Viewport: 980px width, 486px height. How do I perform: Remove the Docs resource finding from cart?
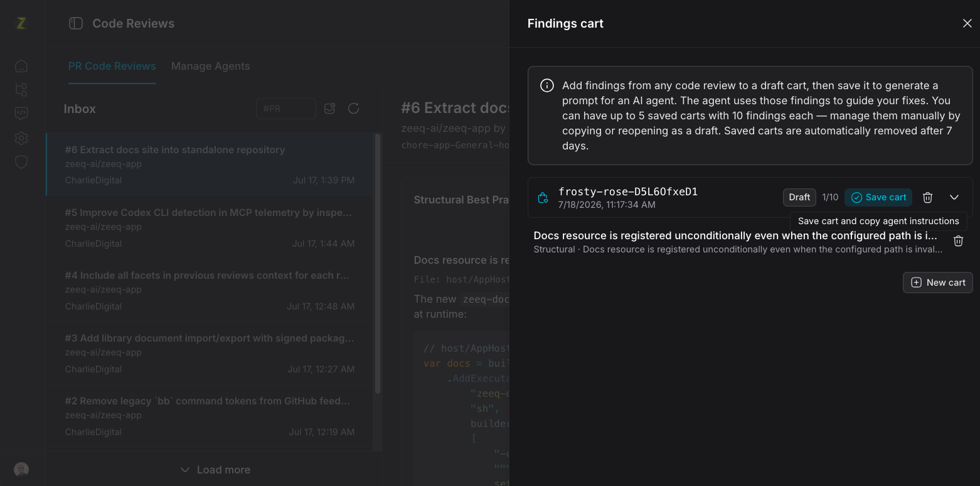(958, 241)
